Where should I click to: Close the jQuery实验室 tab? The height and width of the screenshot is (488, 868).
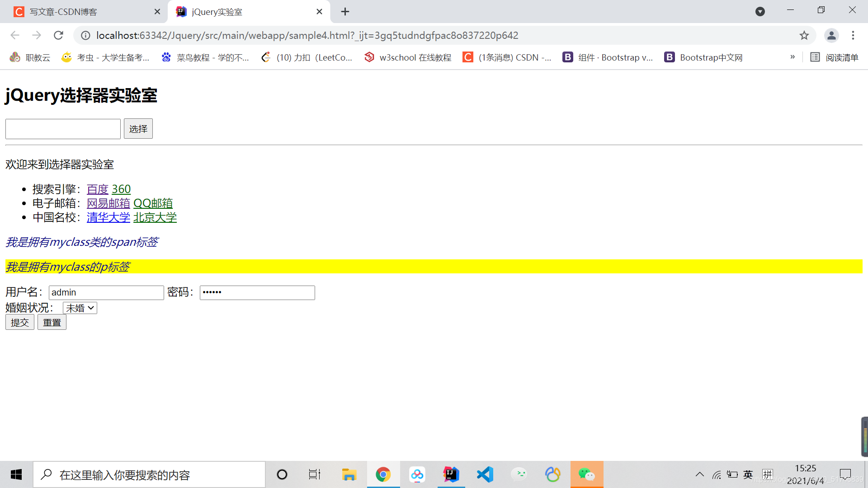click(319, 12)
